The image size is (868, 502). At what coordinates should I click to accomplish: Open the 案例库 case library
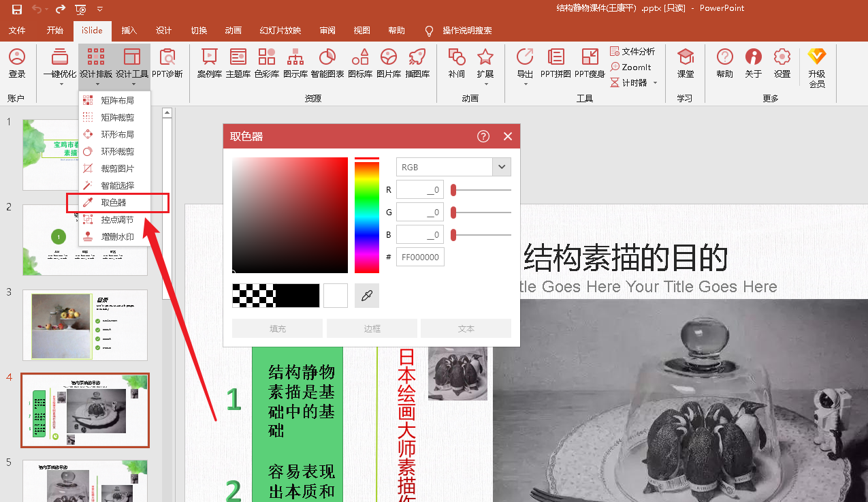[210, 63]
